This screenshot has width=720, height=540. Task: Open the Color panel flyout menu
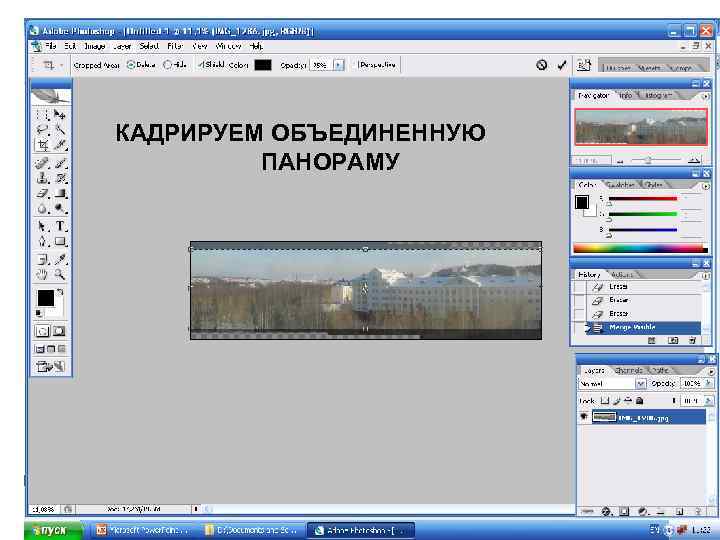[706, 186]
